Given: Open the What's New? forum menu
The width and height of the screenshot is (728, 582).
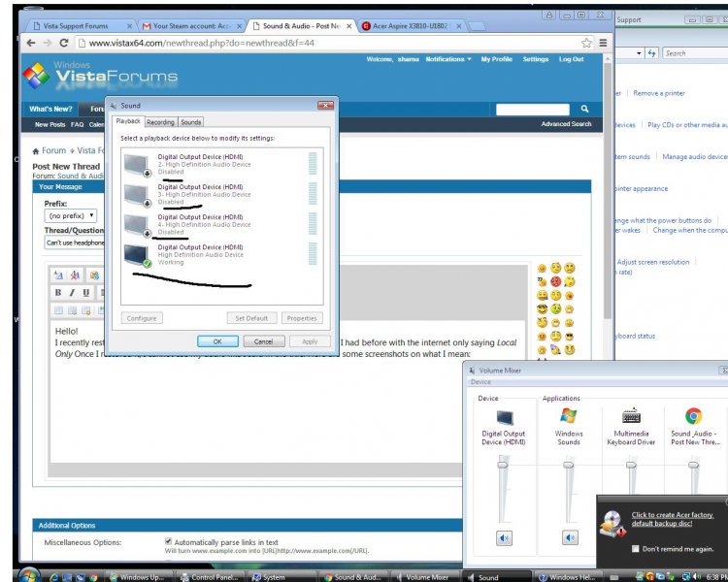Looking at the screenshot, I should pos(50,109).
